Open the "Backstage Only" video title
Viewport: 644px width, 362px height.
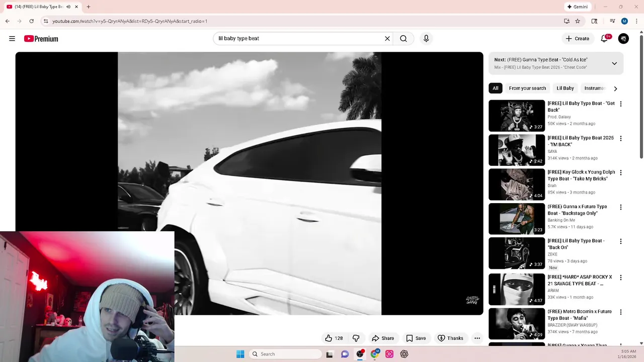pos(577,210)
